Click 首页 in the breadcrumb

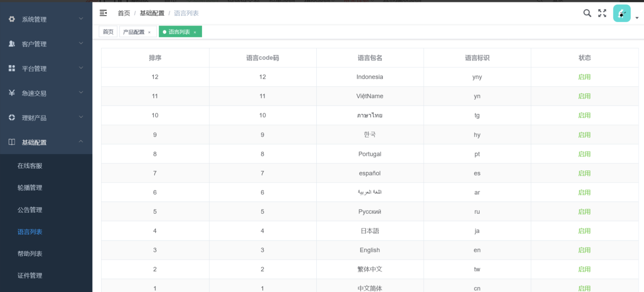124,13
